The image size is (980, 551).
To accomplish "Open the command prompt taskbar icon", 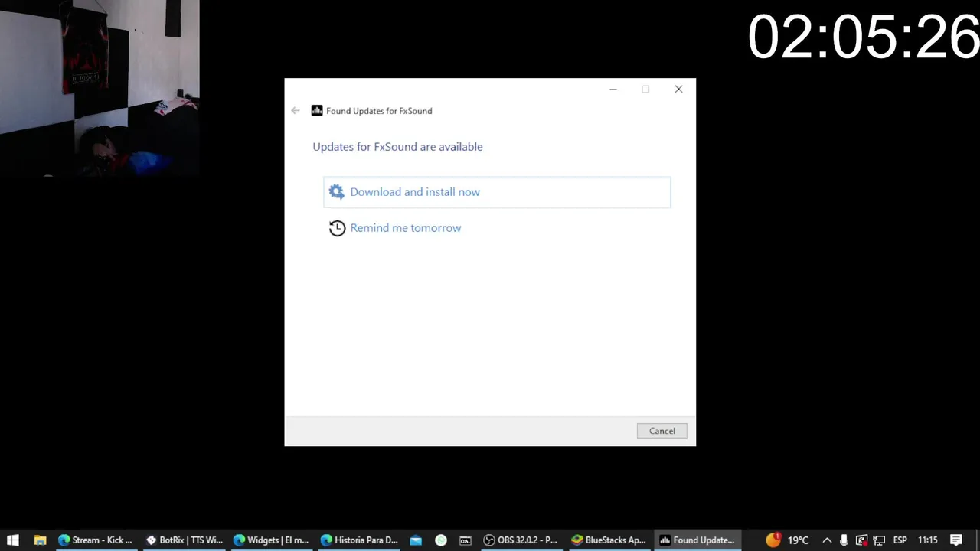I will [465, 540].
